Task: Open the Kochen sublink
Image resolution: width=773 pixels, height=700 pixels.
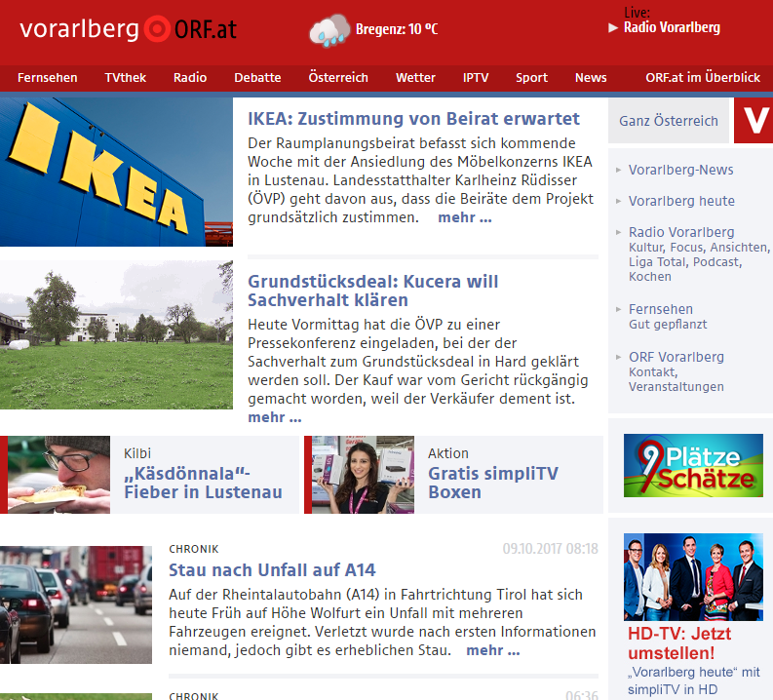Action: click(x=650, y=277)
